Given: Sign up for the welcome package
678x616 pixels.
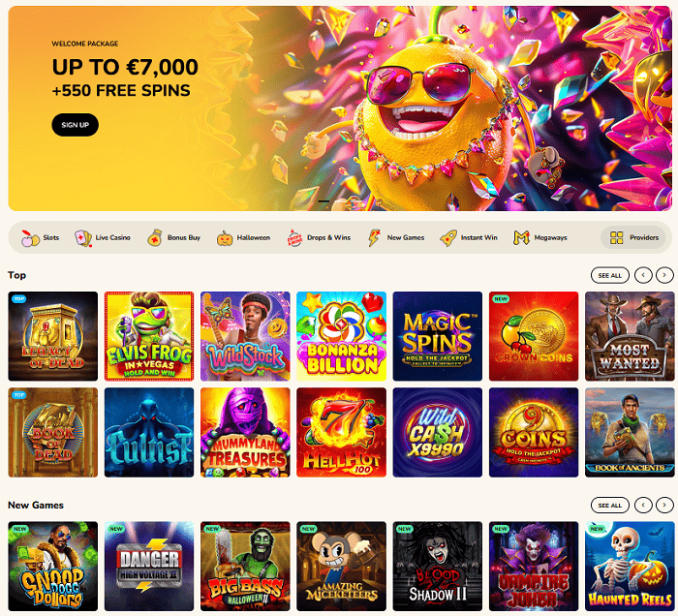Looking at the screenshot, I should tap(76, 125).
